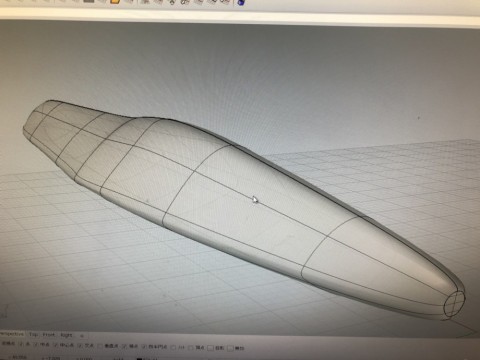Enable the 投影 project osnap checkbox
Viewport: 480px width, 360px height.
pos(210,348)
